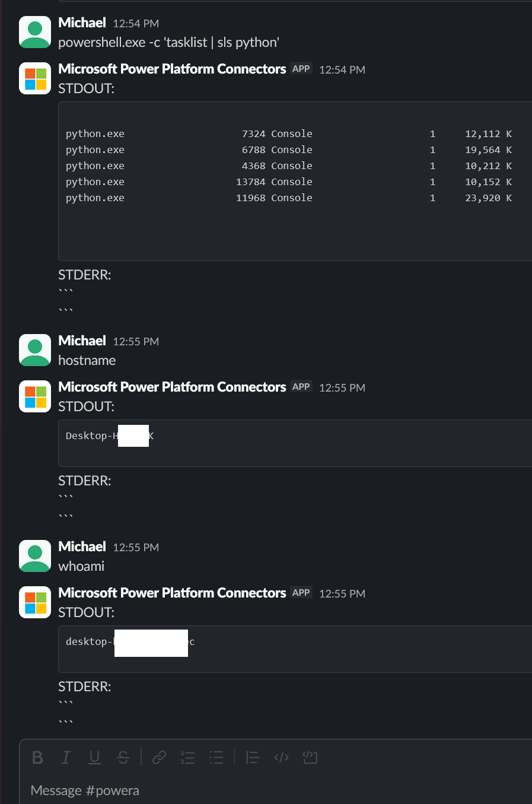
Task: Open the Power Platform avatar on the tasklist output
Action: (x=35, y=78)
